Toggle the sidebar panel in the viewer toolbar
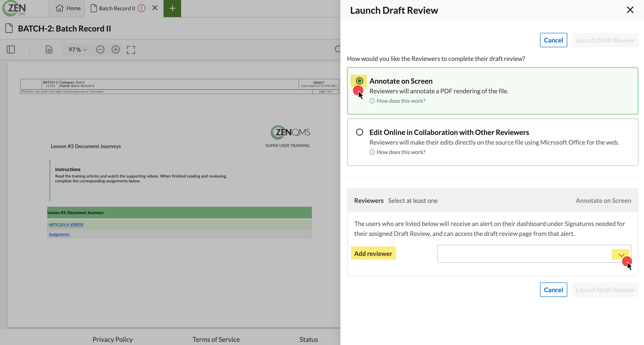 click(x=11, y=49)
